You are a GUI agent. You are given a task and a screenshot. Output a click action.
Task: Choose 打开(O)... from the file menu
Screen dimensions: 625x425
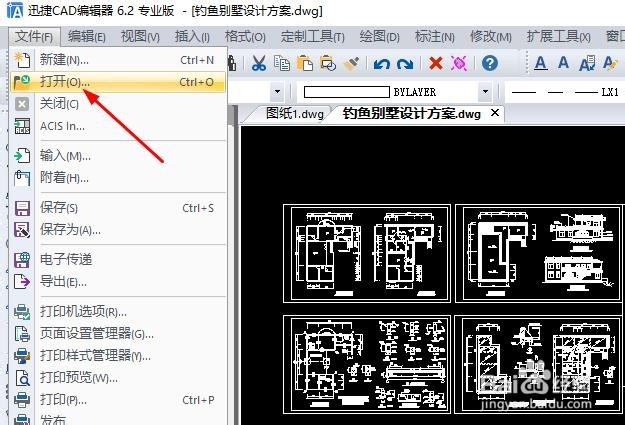tap(118, 82)
